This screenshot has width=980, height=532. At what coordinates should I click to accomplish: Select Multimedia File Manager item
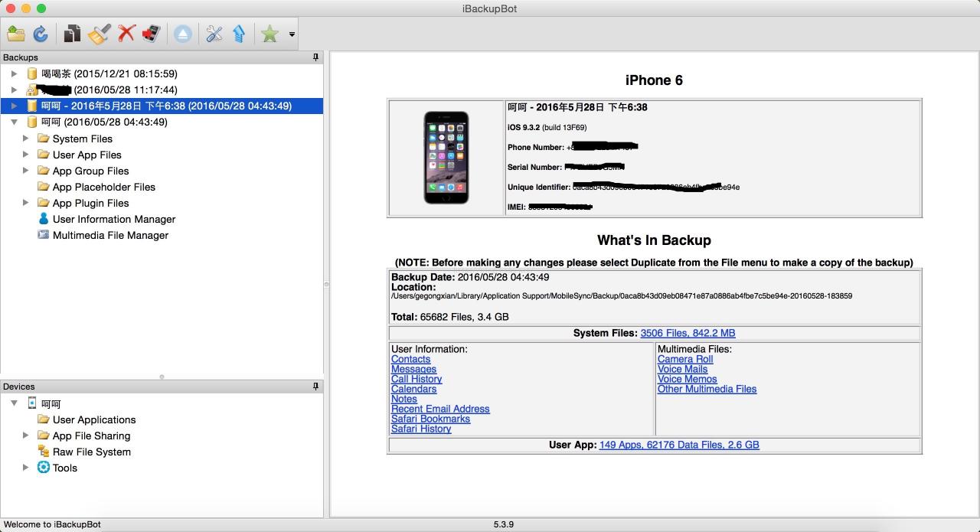103,235
